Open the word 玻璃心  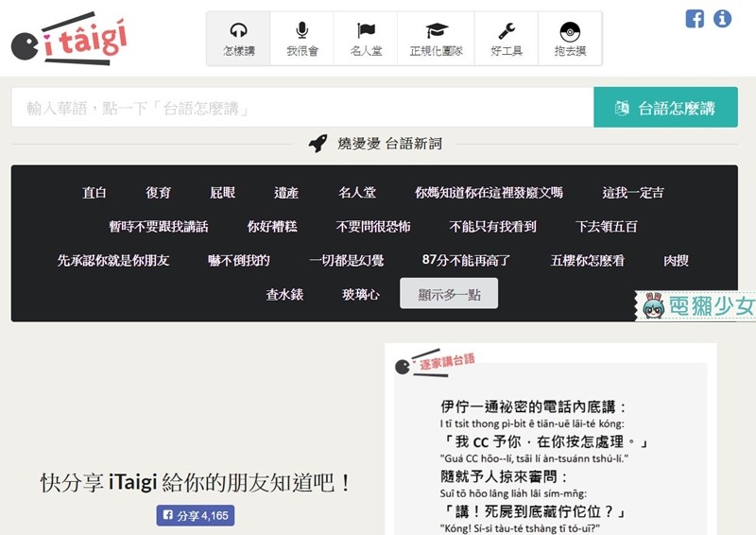point(361,294)
